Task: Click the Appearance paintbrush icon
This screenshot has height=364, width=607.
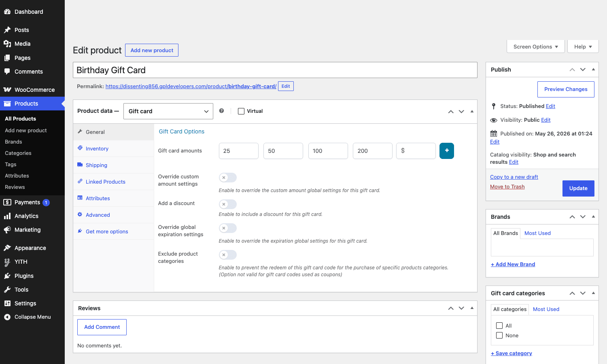Action: [x=7, y=248]
